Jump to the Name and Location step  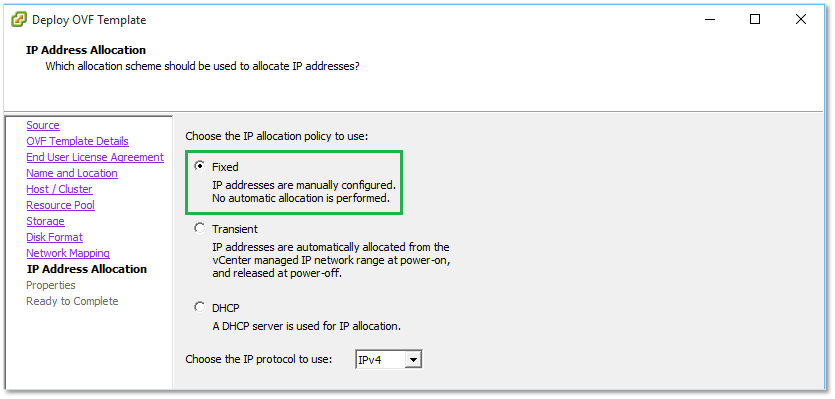tap(72, 173)
